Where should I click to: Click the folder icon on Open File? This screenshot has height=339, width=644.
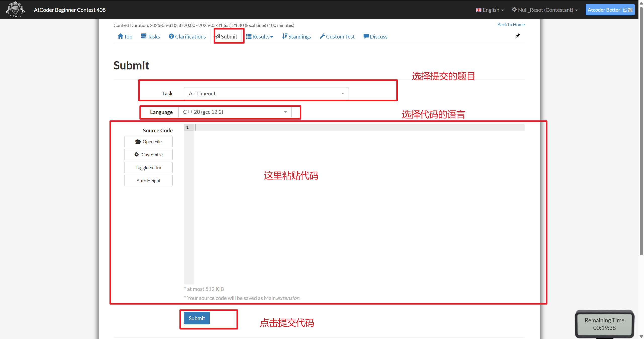pos(138,141)
